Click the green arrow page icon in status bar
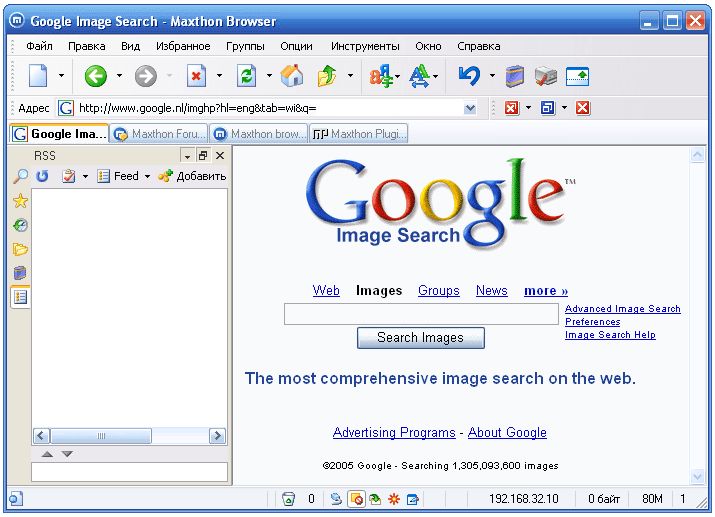Viewport: 715px width, 517px height. tap(375, 499)
